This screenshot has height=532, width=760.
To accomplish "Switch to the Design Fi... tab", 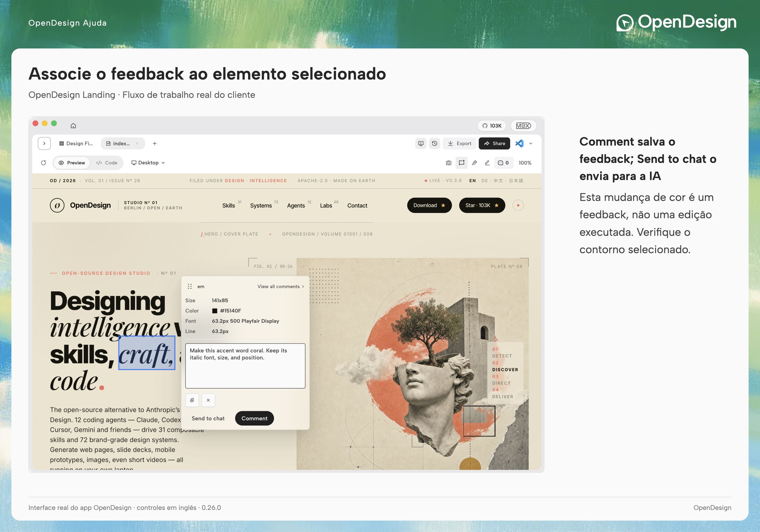I will click(x=76, y=143).
